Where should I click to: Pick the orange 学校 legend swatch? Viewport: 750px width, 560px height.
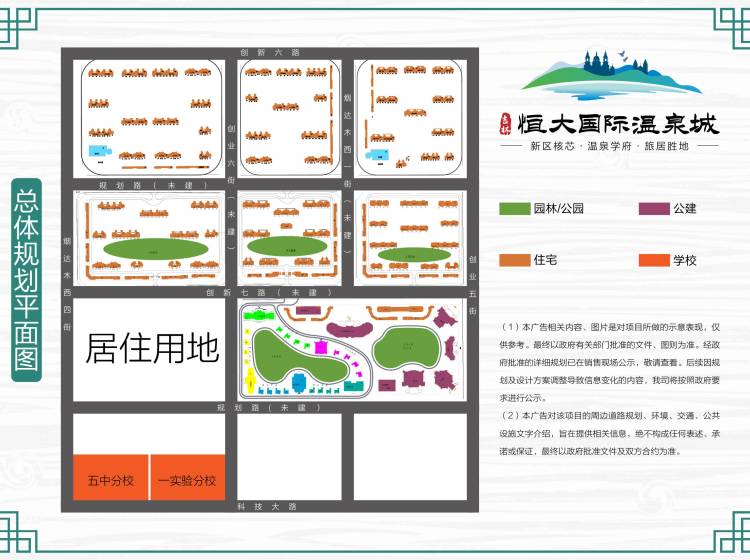tap(654, 260)
